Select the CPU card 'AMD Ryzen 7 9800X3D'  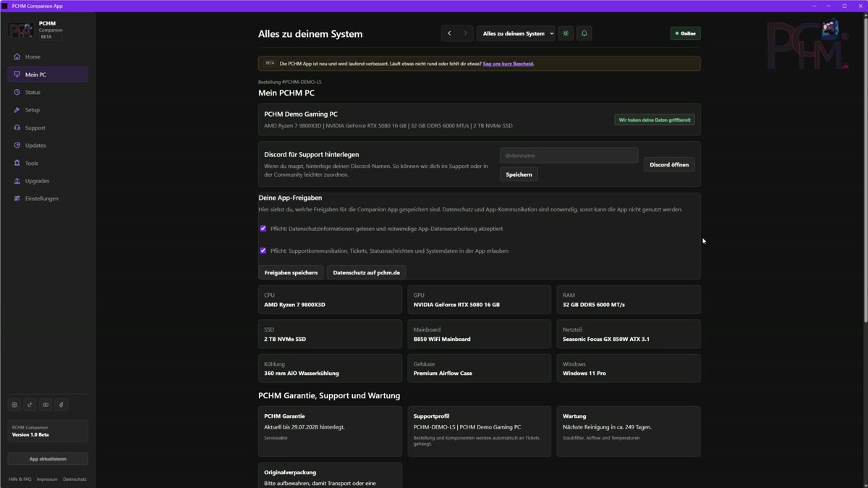pyautogui.click(x=330, y=300)
